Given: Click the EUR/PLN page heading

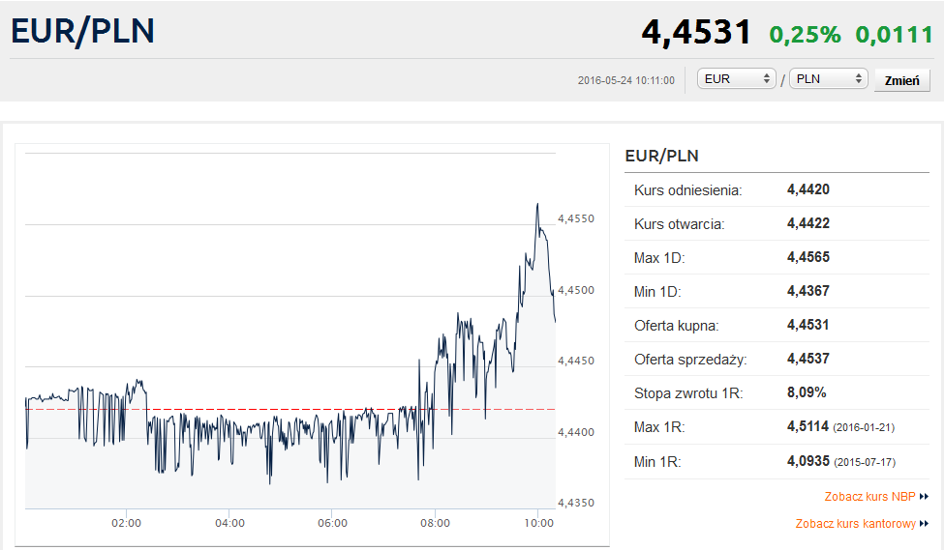Looking at the screenshot, I should 83,31.
